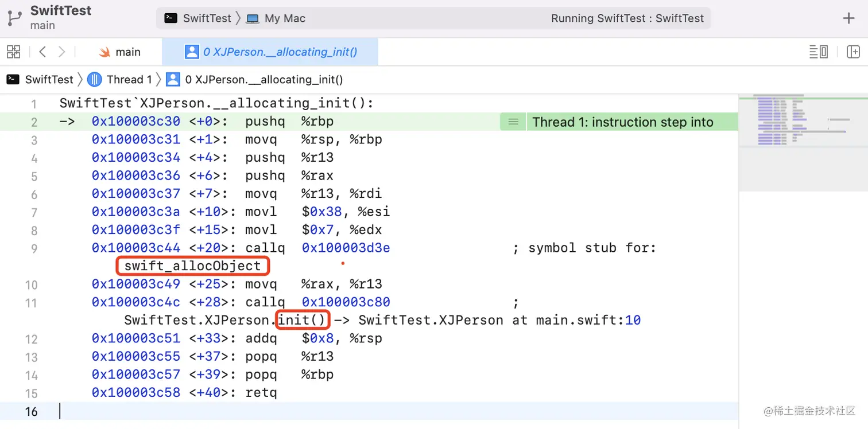868x429 pixels.
Task: Click call target 0x100003c80
Action: point(346,302)
